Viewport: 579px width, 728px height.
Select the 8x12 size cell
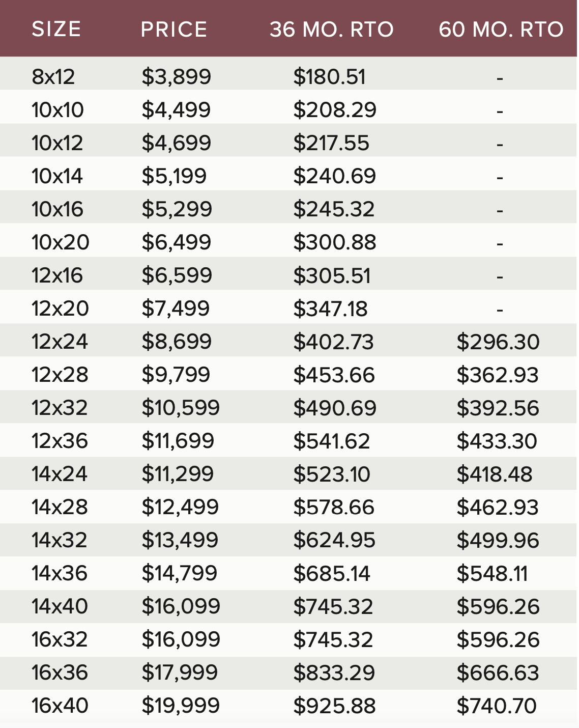coord(53,77)
